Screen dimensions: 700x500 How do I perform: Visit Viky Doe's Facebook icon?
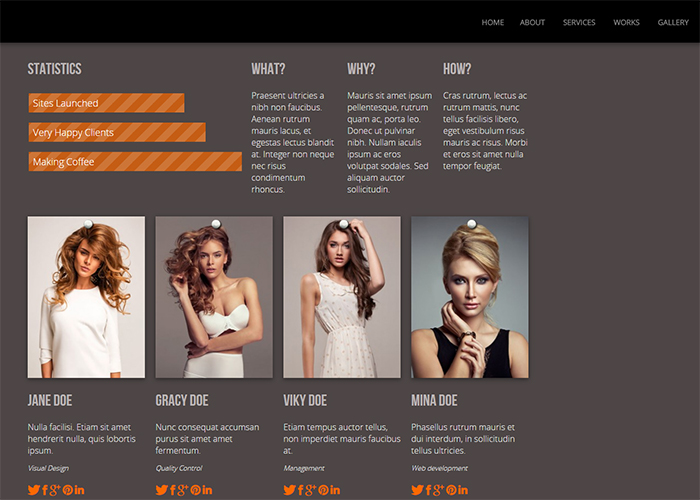pyautogui.click(x=300, y=490)
